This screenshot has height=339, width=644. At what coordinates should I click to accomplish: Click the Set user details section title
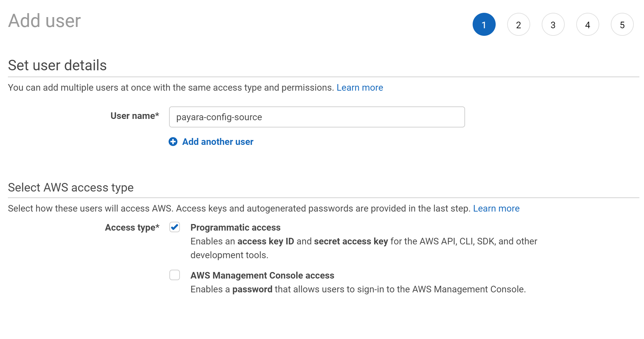(x=57, y=65)
